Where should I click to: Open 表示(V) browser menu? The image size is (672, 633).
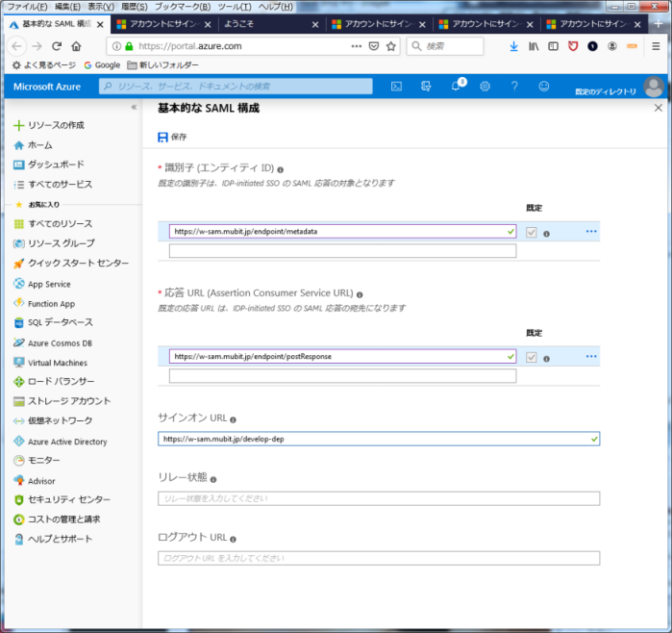(101, 7)
